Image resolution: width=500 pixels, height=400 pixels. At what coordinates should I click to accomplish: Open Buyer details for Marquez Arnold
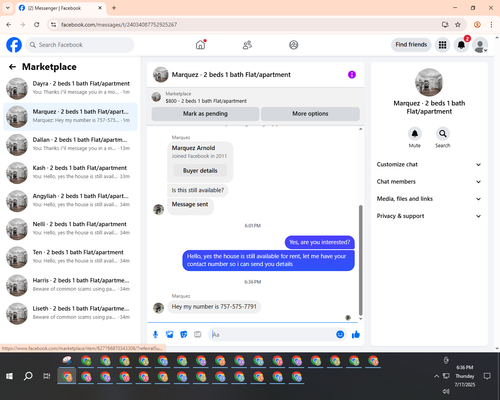coord(200,171)
